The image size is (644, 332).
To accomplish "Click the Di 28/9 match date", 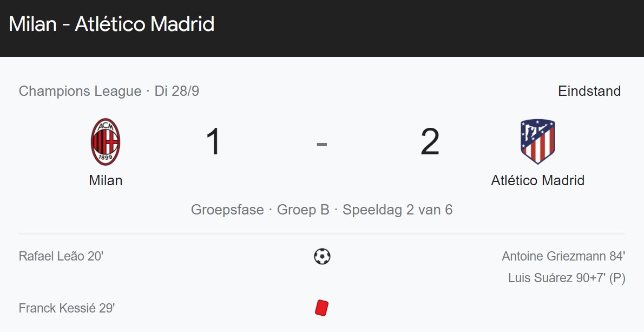I will [176, 91].
